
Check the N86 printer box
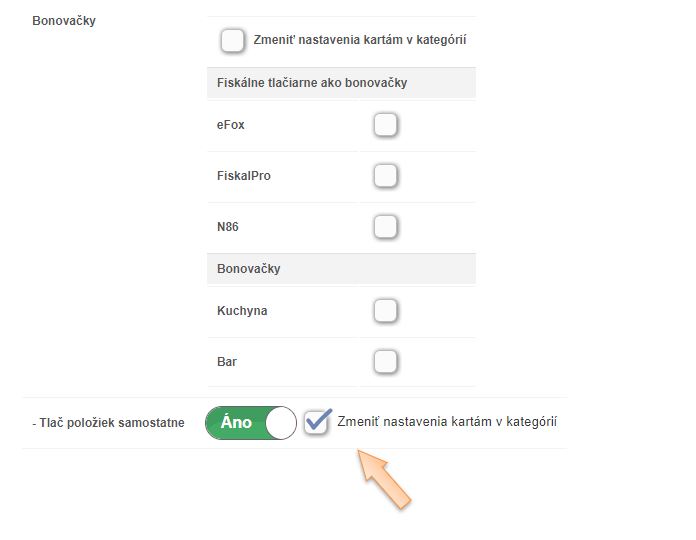click(385, 227)
